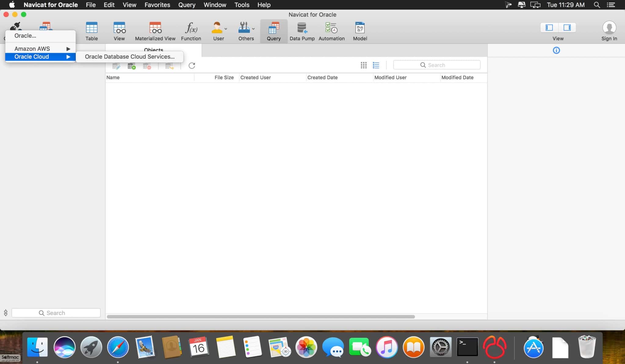Open the View objects toolbar button
625x364 pixels.
pyautogui.click(x=119, y=31)
